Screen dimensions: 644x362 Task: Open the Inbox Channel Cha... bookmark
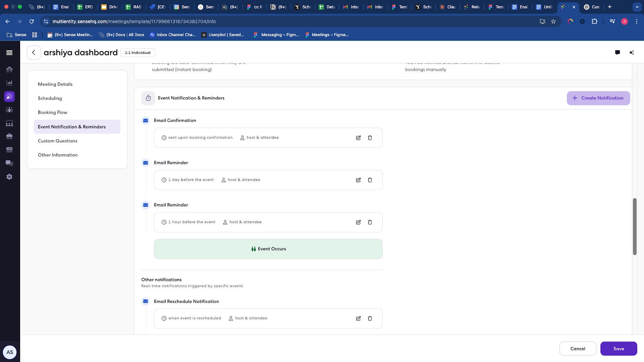click(x=173, y=35)
